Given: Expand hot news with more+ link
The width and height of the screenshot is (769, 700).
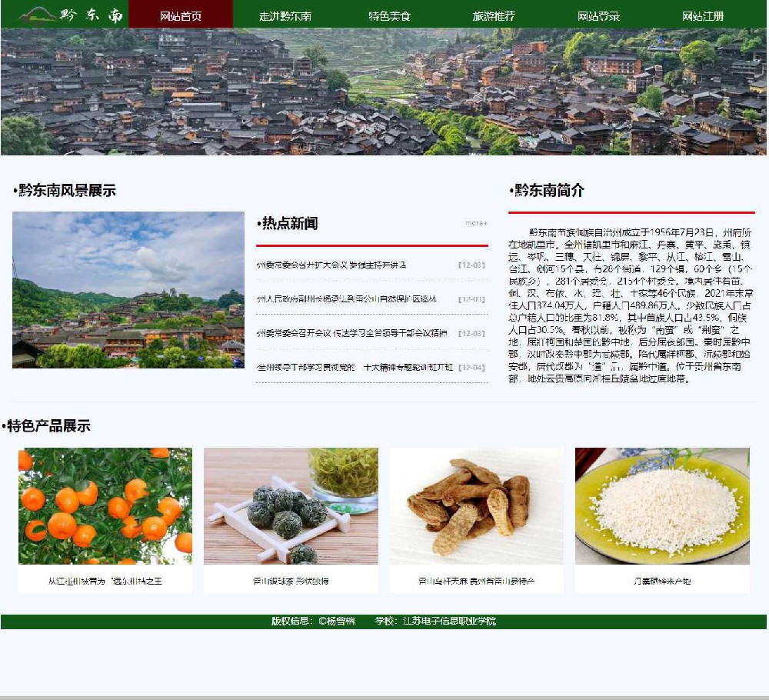Looking at the screenshot, I should point(476,223).
